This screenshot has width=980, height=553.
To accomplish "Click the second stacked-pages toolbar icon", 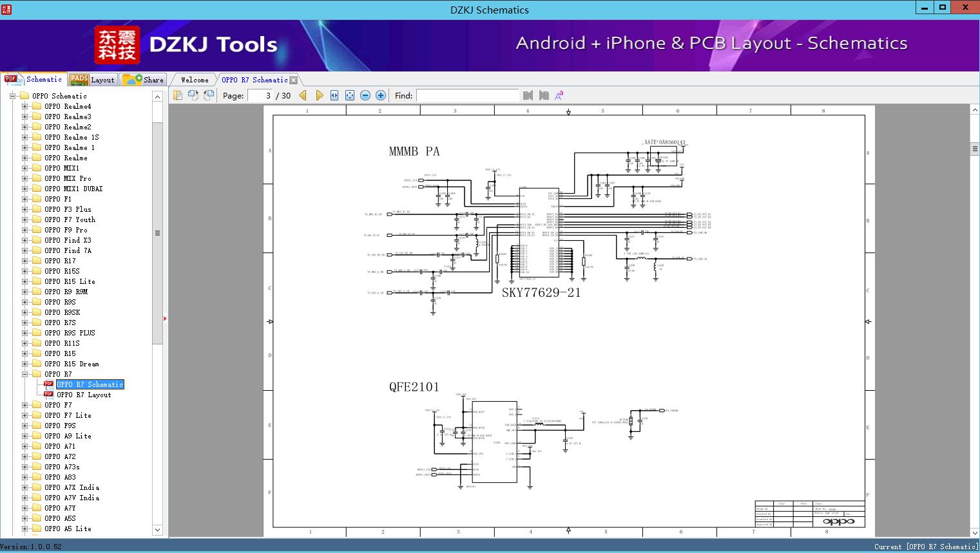I will click(x=193, y=95).
